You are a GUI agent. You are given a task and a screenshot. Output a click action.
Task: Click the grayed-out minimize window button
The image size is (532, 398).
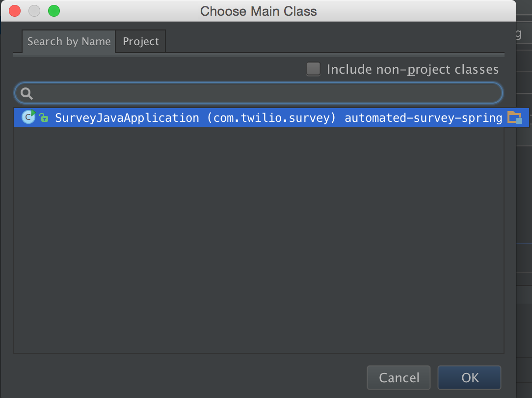(x=34, y=11)
